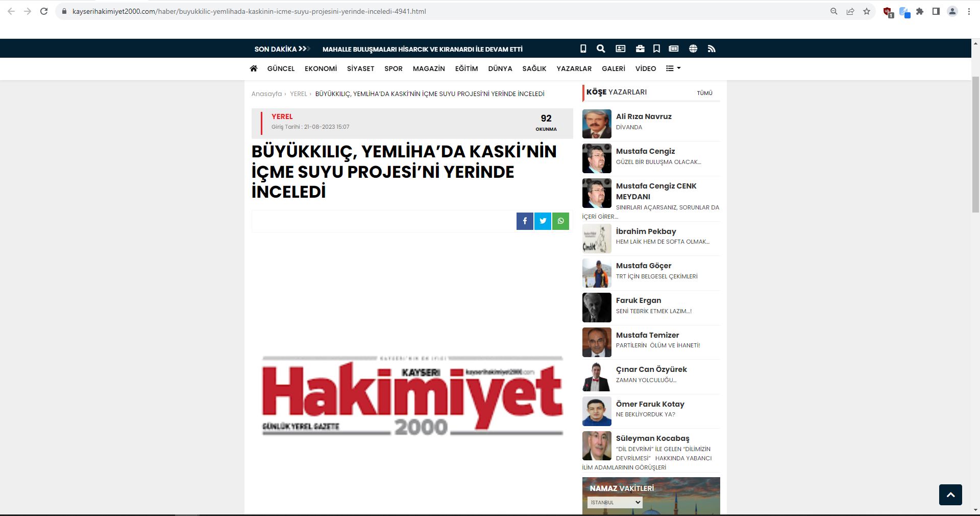The height and width of the screenshot is (516, 980).
Task: Click Faruk Ergan author photo
Action: [x=597, y=308]
